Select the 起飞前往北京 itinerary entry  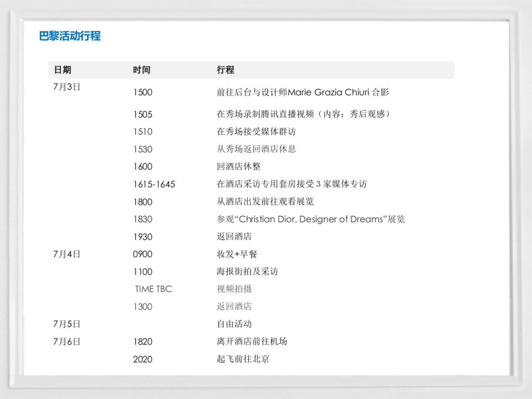243,359
